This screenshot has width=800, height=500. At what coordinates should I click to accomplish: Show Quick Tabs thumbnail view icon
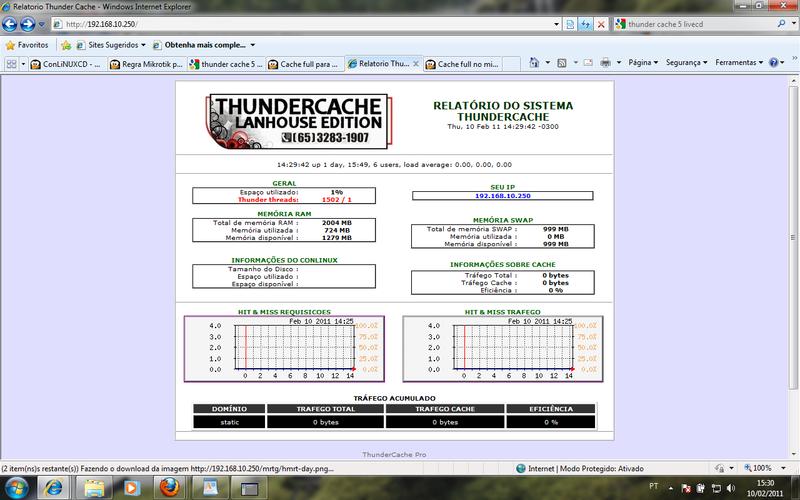(x=11, y=64)
